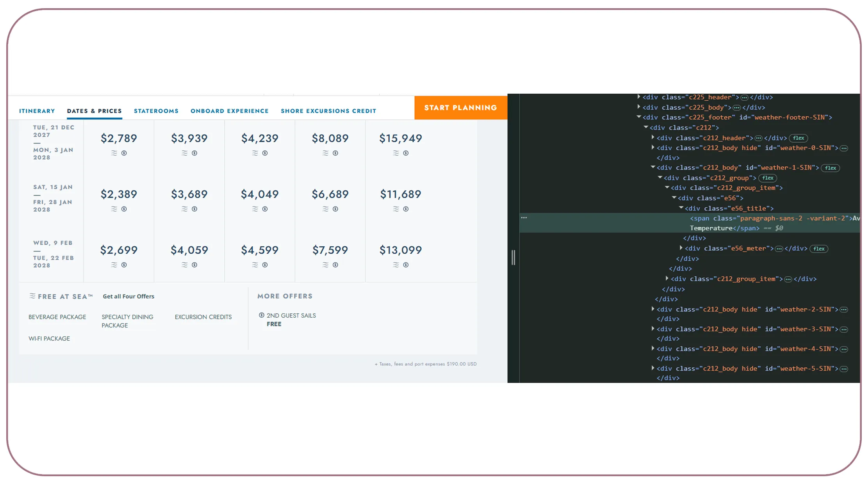Click the waves icon under $4,059
The width and height of the screenshot is (868, 484).
[x=185, y=265]
